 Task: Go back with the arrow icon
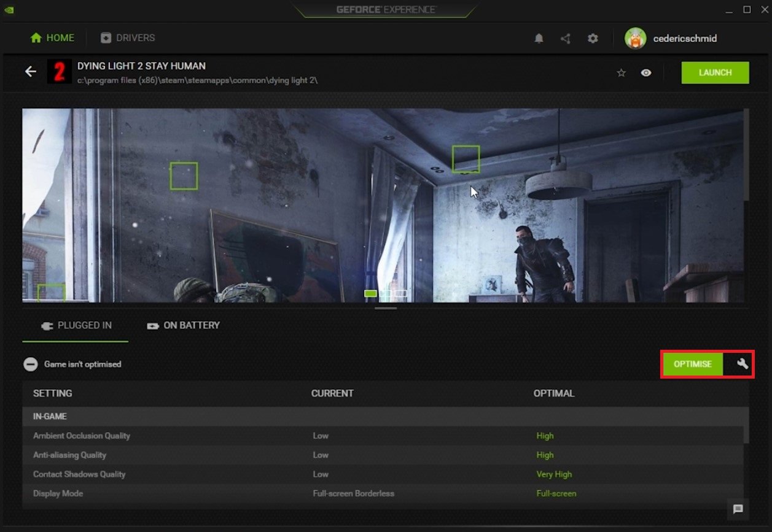coord(30,72)
